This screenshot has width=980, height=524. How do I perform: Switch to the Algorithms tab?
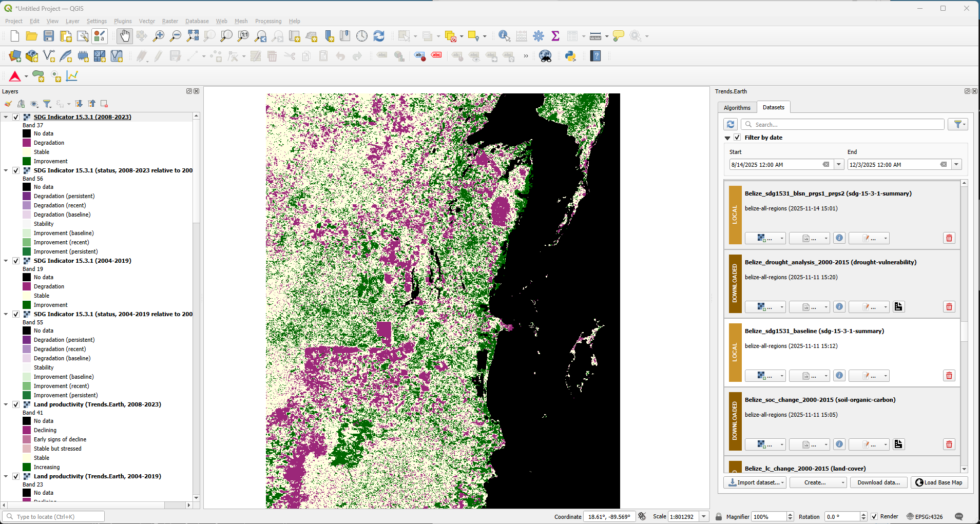737,108
